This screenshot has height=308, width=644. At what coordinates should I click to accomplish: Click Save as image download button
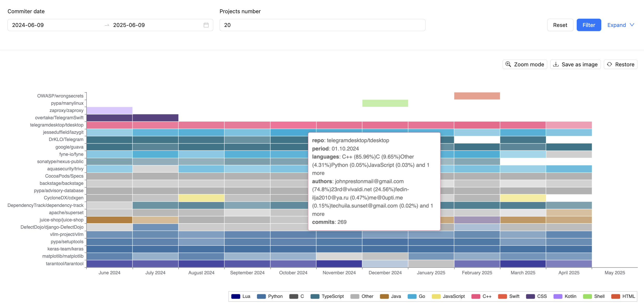coord(575,64)
